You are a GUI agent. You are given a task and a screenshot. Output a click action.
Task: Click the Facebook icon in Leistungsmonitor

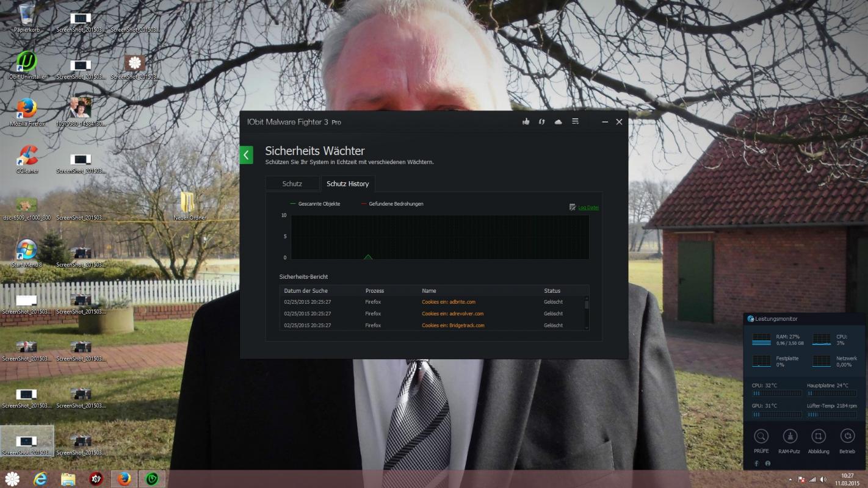click(756, 464)
